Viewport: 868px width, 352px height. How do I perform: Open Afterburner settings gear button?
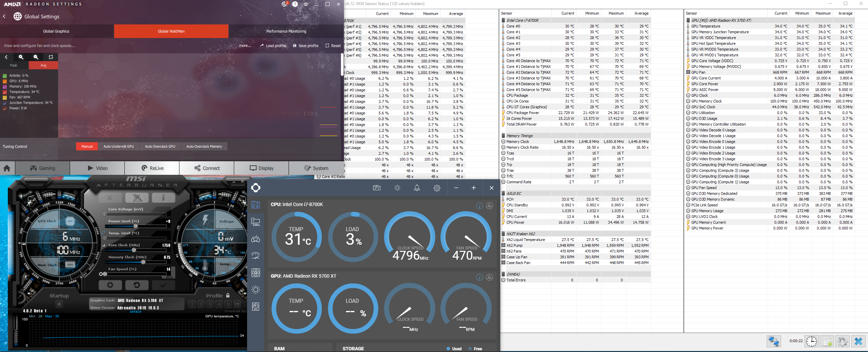point(110,285)
